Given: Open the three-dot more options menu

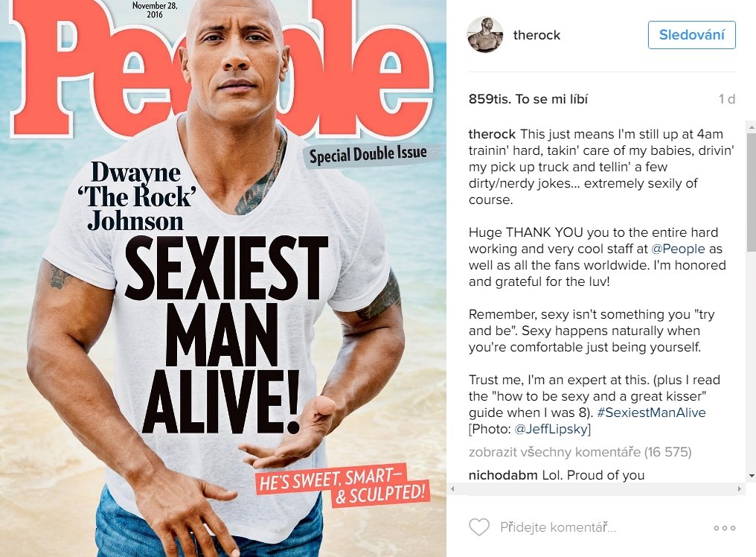Looking at the screenshot, I should [x=725, y=527].
